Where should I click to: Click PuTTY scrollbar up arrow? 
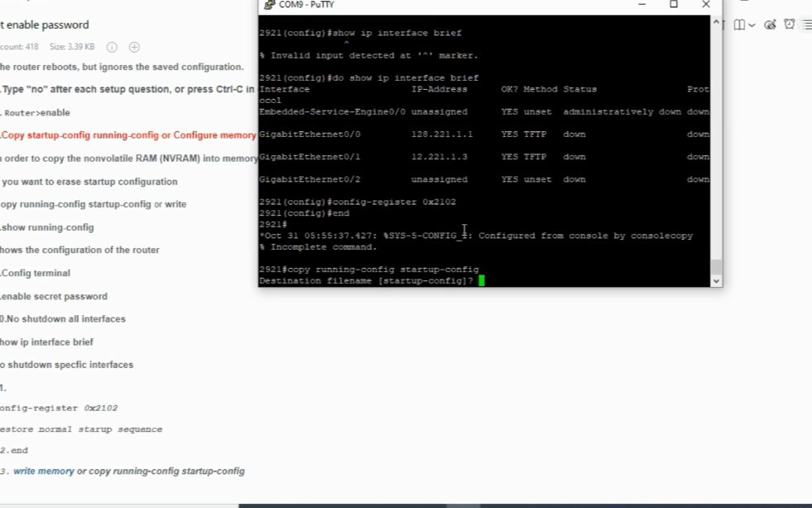pos(716,22)
